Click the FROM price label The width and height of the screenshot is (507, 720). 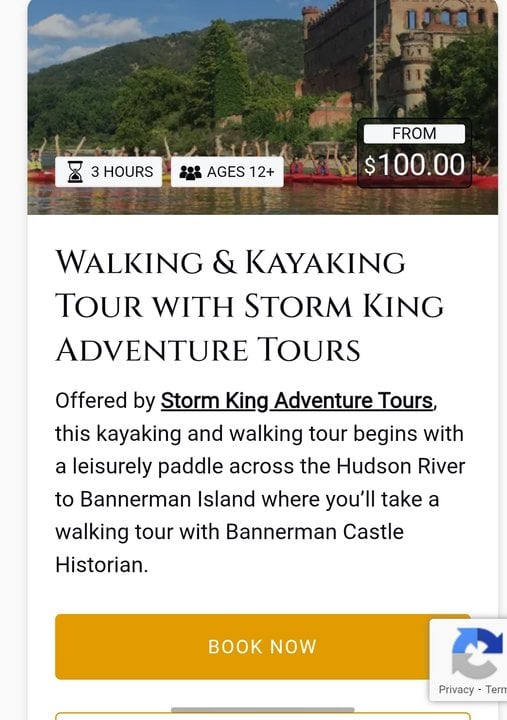pyautogui.click(x=414, y=134)
